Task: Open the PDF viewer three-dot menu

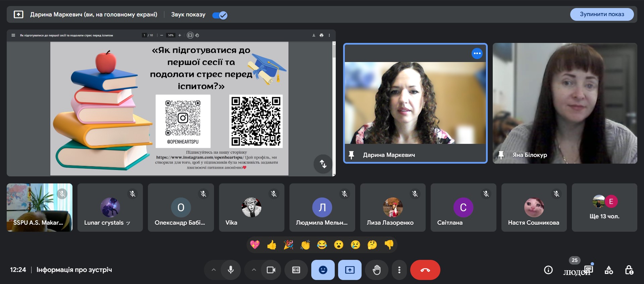Action: click(x=329, y=35)
